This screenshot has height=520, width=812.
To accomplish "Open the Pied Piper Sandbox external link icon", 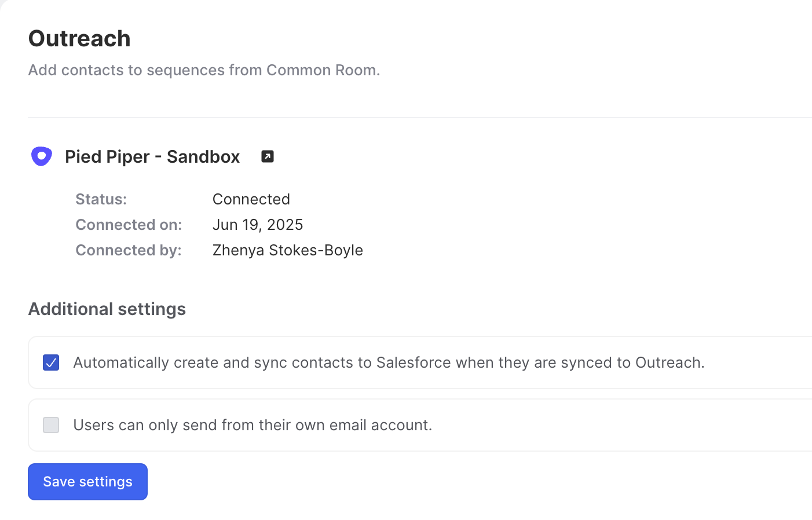I will [268, 156].
